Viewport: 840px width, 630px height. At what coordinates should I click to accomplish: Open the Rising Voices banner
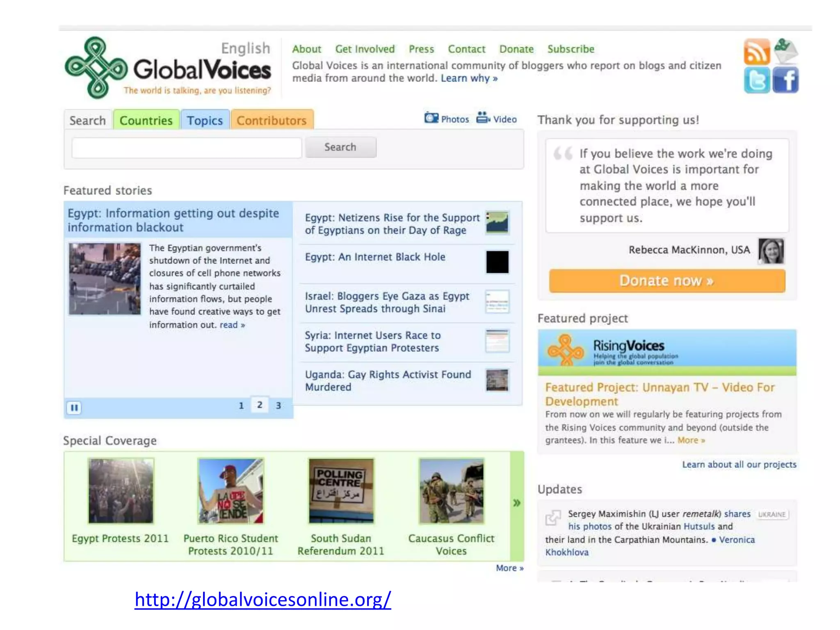tap(667, 352)
